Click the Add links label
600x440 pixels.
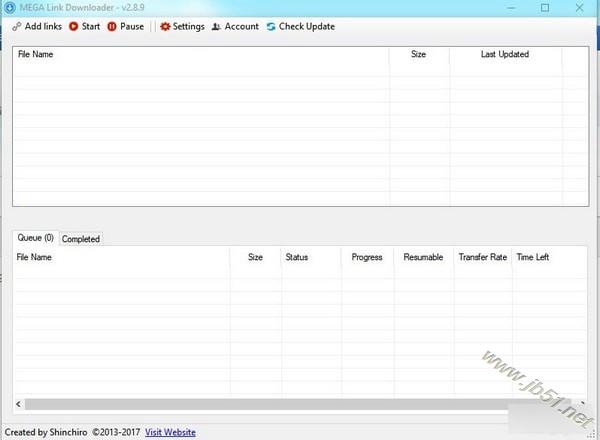pos(43,26)
